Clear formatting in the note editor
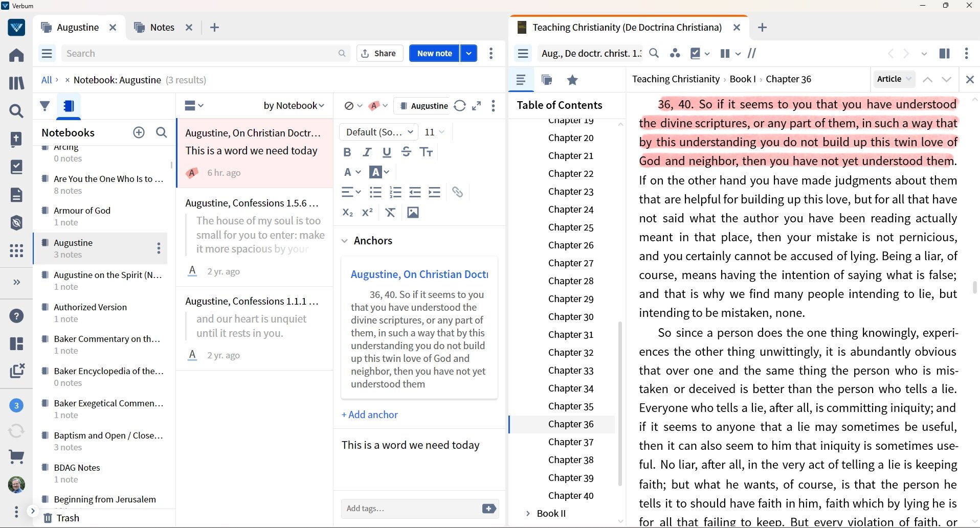The height and width of the screenshot is (528, 980). click(x=390, y=212)
